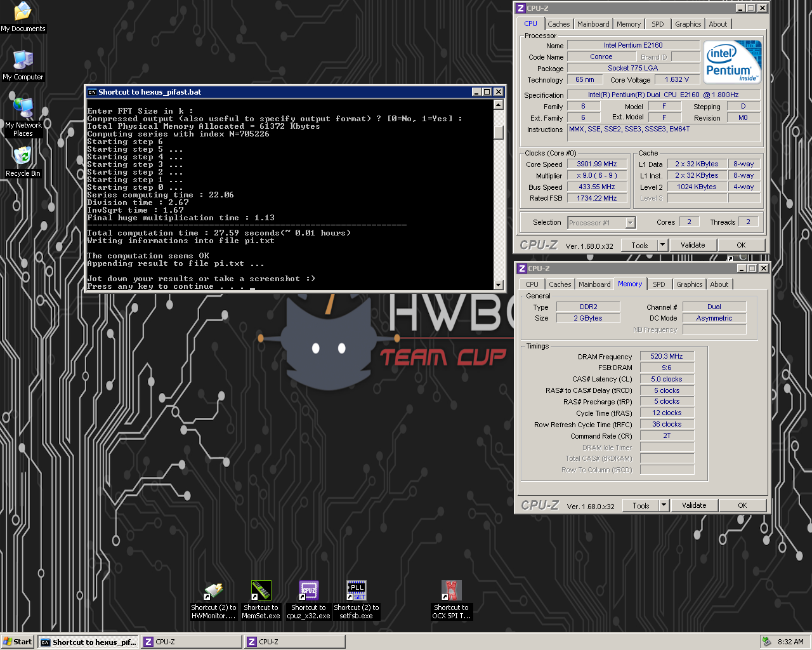Click OK in the lower CPU-Z window
This screenshot has width=812, height=650.
(x=742, y=505)
